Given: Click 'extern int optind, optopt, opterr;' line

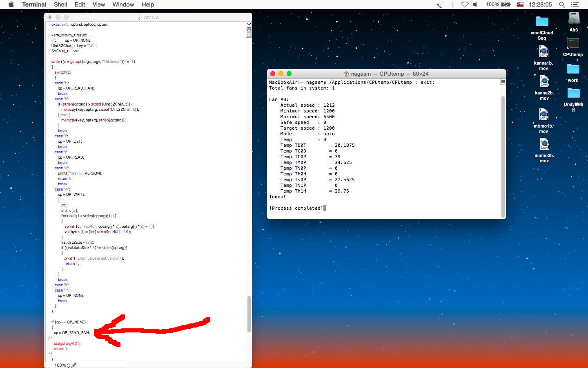Looking at the screenshot, I should coord(80,25).
